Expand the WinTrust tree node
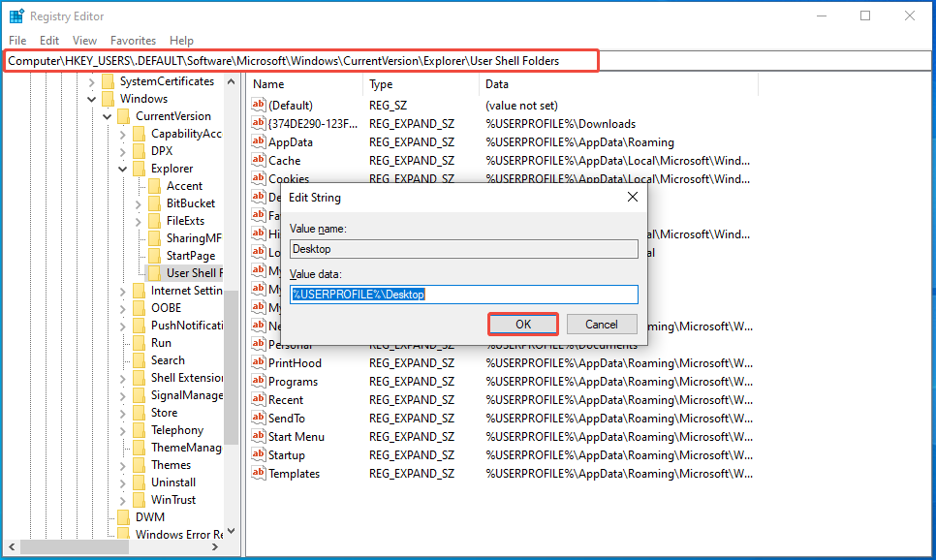Viewport: 936px width, 560px height. pyautogui.click(x=122, y=500)
